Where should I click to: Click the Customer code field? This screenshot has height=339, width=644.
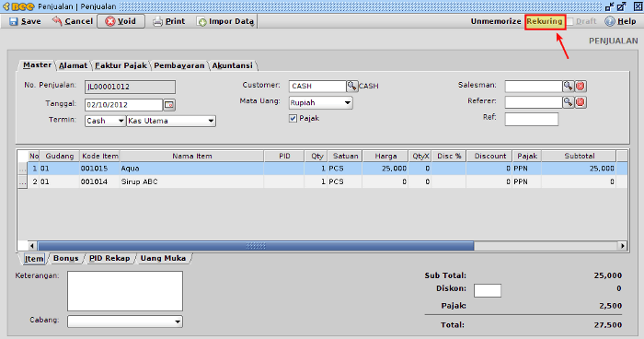pos(317,86)
